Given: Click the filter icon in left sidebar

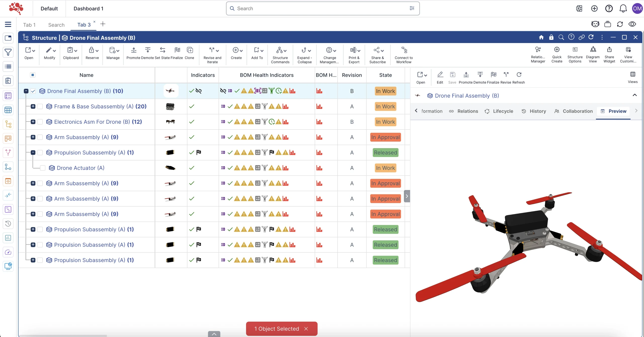Looking at the screenshot, I should (8, 52).
